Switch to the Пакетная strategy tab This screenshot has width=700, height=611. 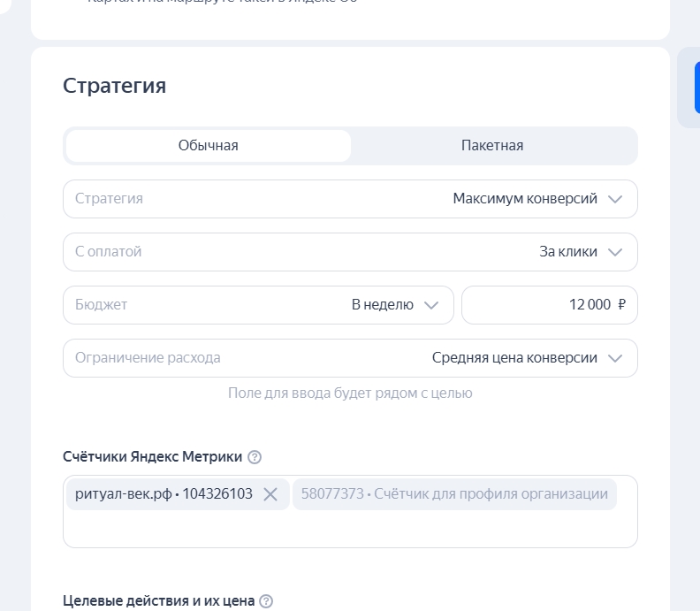pos(492,146)
